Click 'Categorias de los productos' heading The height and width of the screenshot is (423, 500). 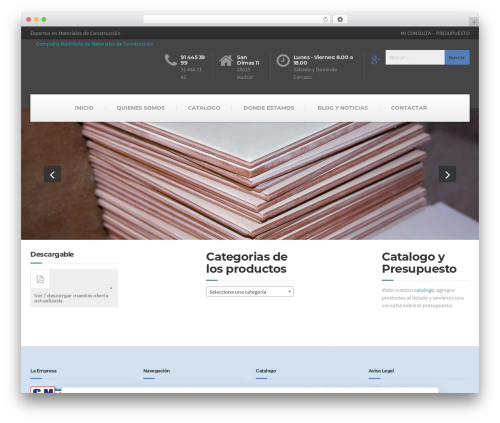(x=247, y=263)
